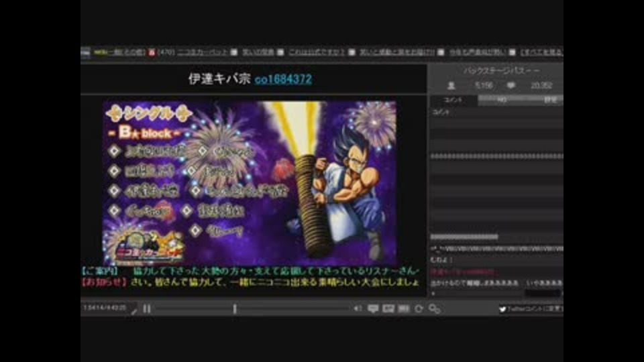Click the small icon after ニコ生カーバット tag
Image resolution: width=644 pixels, height=362 pixels.
click(233, 52)
